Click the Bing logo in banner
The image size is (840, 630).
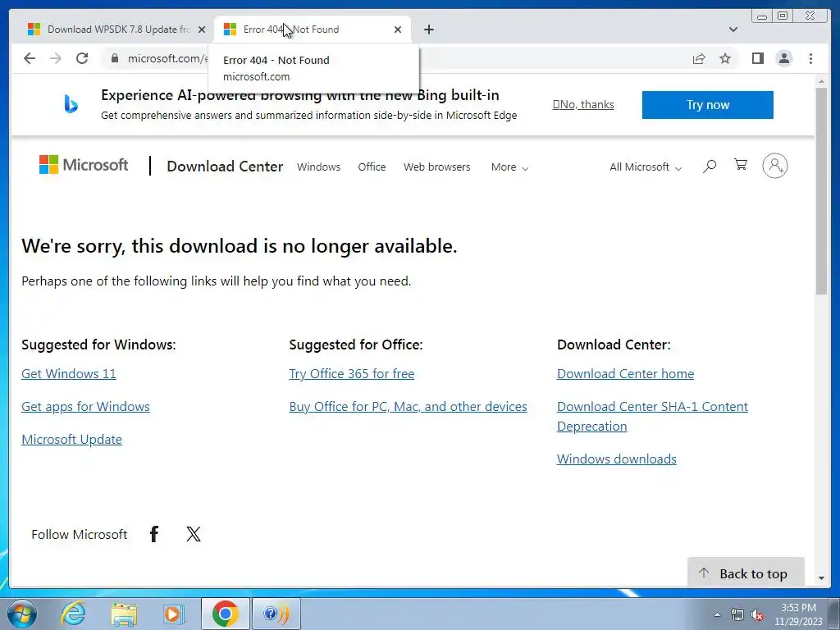[x=71, y=103]
